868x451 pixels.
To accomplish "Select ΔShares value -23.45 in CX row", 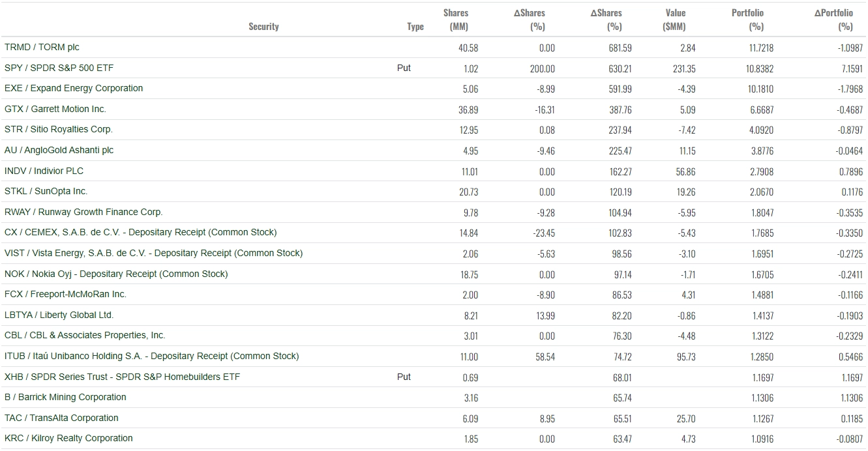I will [x=544, y=233].
